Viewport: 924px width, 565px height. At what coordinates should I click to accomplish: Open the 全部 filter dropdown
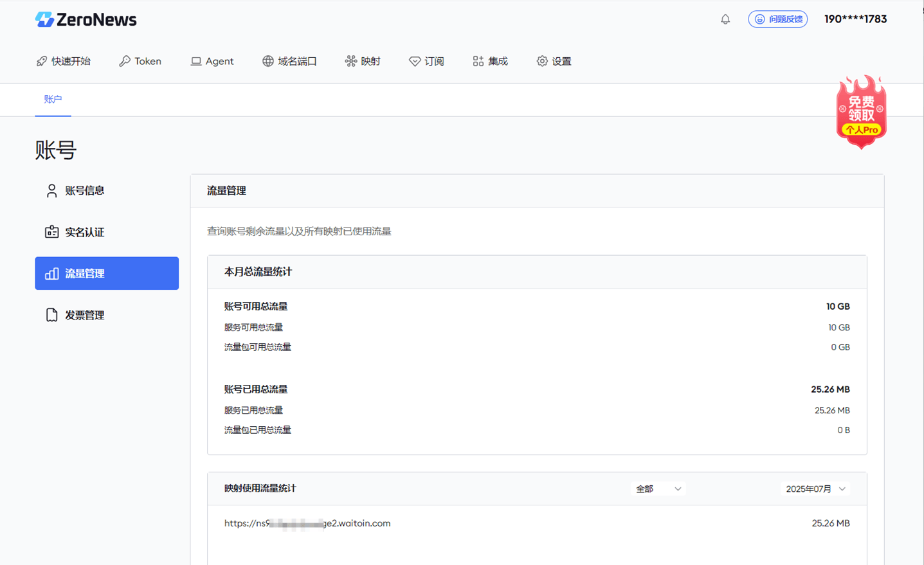(657, 489)
